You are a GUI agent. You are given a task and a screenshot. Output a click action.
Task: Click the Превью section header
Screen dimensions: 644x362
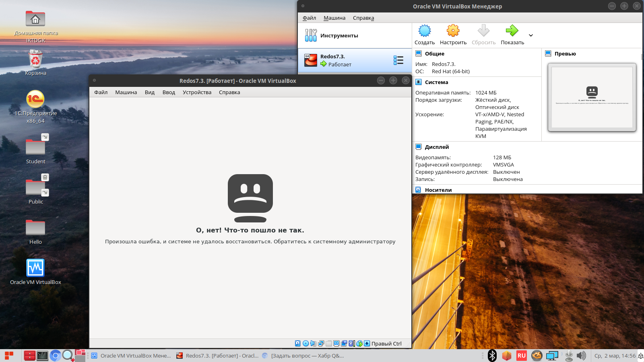click(x=565, y=53)
